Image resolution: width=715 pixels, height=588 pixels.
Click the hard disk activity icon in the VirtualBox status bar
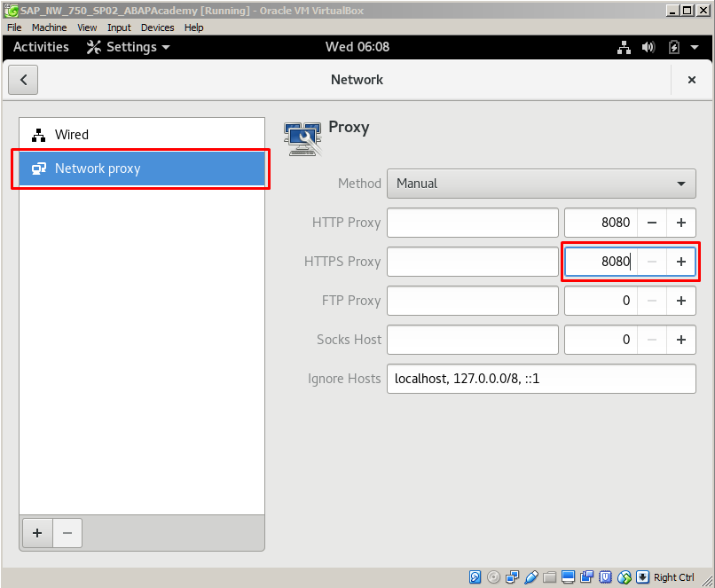(475, 577)
